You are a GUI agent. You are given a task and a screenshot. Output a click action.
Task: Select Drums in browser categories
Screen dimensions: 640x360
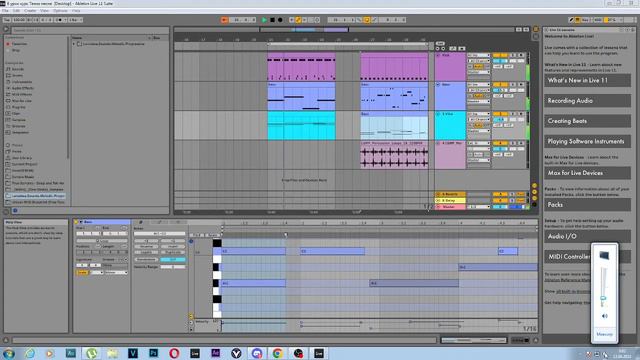[x=17, y=76]
